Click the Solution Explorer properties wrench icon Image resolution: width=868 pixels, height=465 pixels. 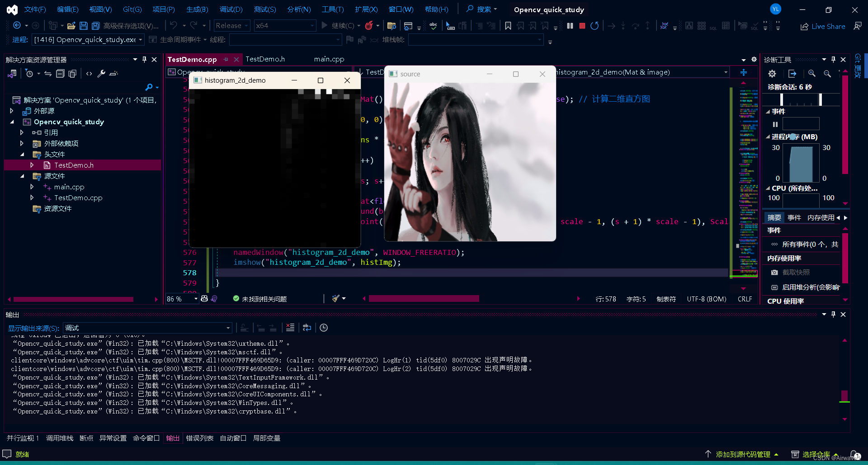pos(101,74)
